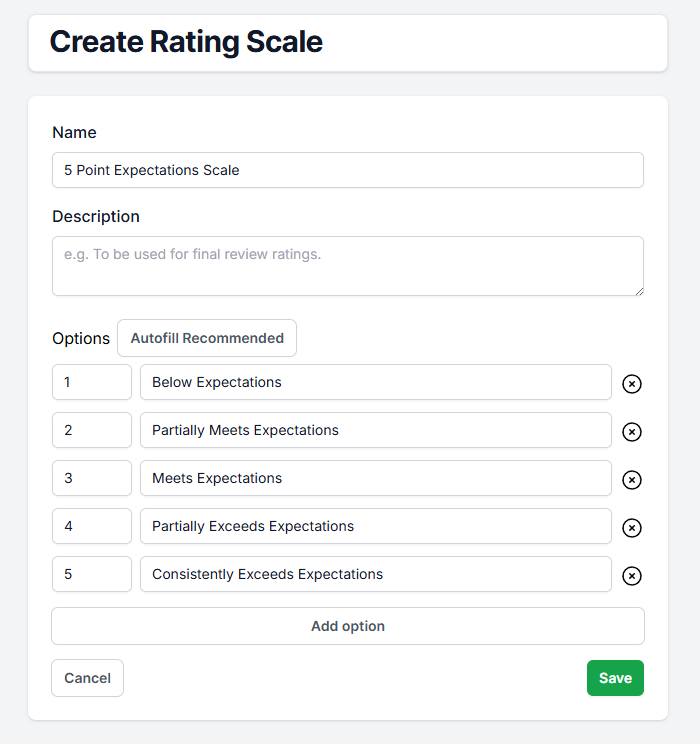Delete the Partially Meets Expectations option
Viewport: 700px width, 744px height.
[x=632, y=432]
